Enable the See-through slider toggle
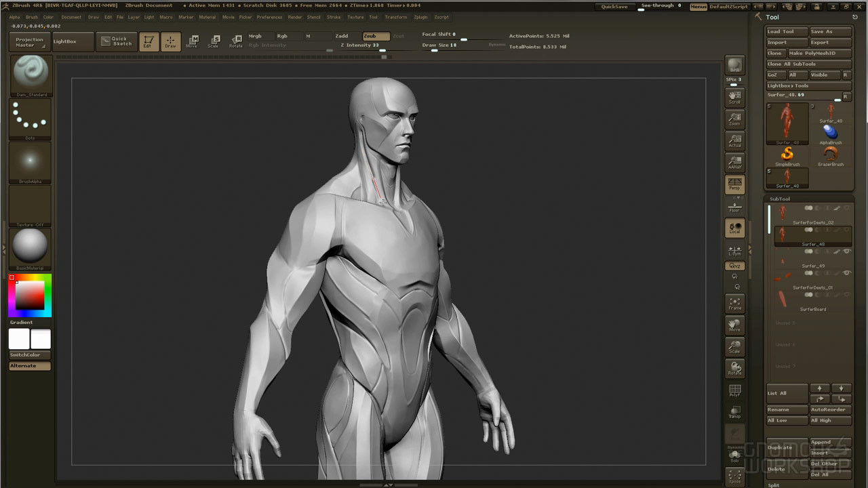868x488 pixels. (x=658, y=5)
